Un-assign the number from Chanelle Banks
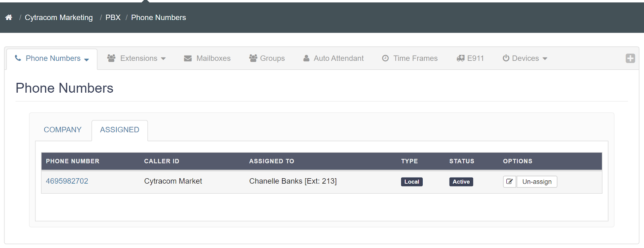This screenshot has height=248, width=644. 537,182
